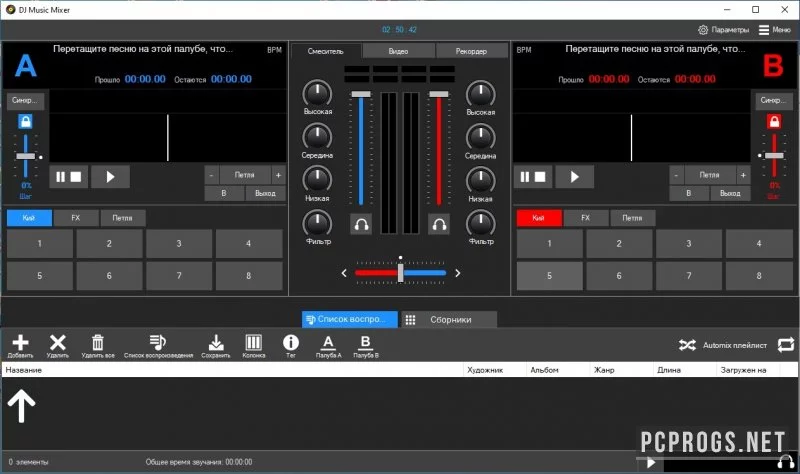This screenshot has width=800, height=474.
Task: Click the deck B Низкая knob
Action: pyautogui.click(x=481, y=181)
